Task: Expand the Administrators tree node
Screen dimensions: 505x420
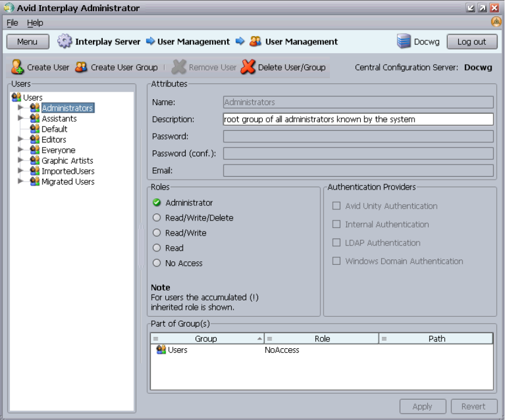Action: (x=20, y=107)
